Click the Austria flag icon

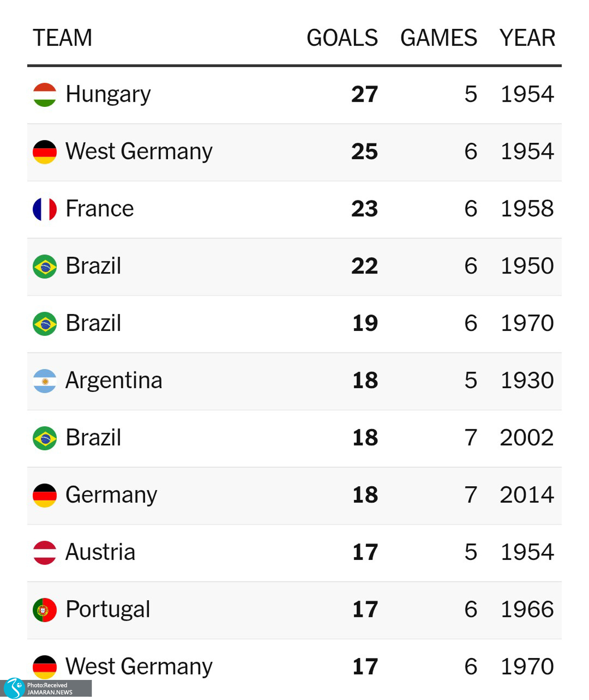pos(45,553)
